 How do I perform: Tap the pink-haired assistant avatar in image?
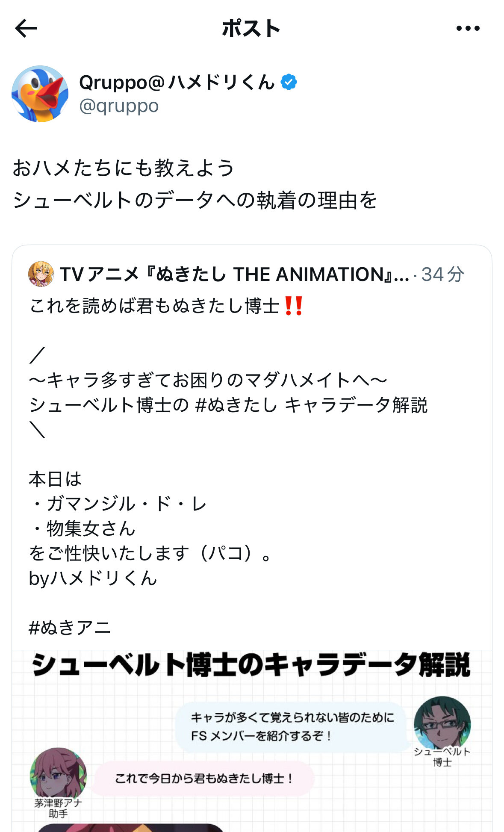coord(58,775)
